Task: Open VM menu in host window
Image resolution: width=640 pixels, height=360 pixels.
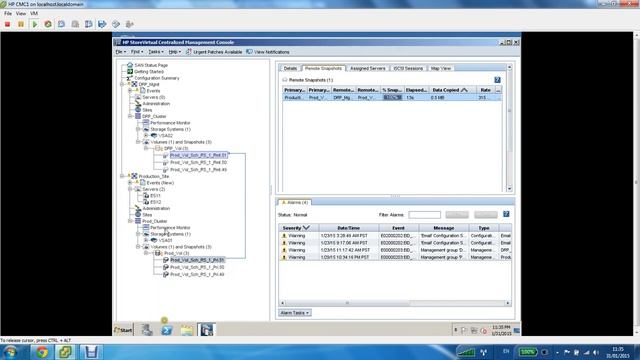Action: (34, 13)
